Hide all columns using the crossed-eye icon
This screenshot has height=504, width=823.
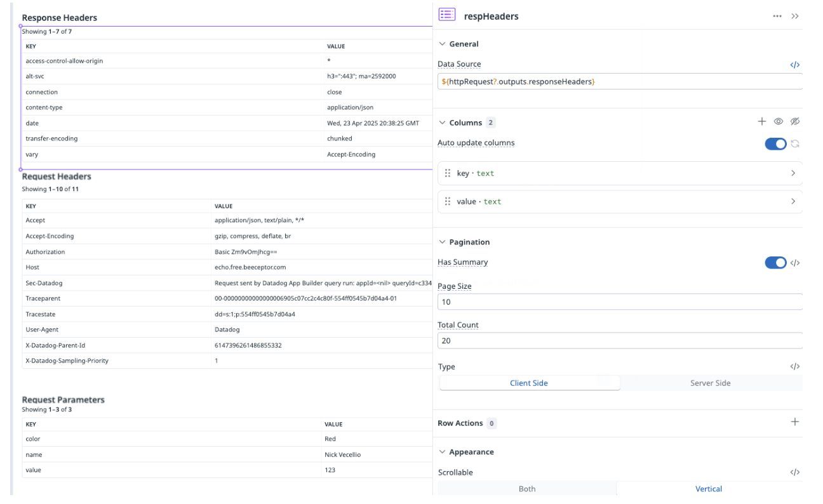[x=795, y=121]
